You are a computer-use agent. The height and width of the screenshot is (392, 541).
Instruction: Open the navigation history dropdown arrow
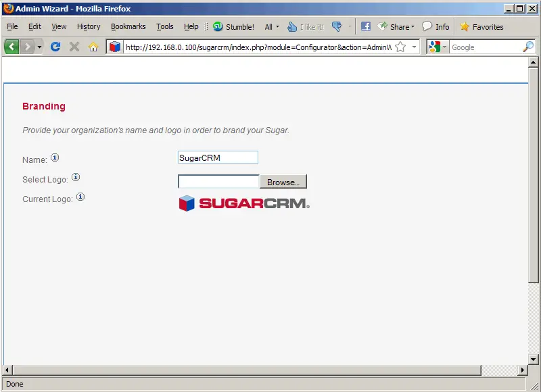(39, 47)
